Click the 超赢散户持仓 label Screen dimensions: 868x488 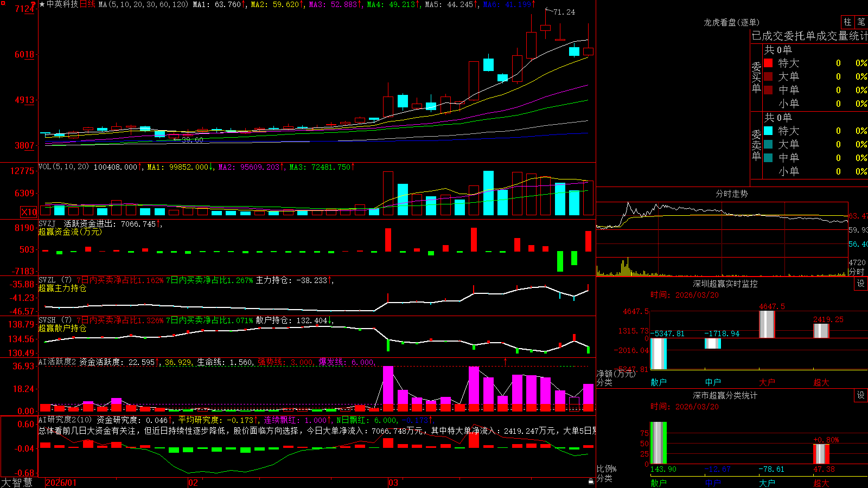62,328
